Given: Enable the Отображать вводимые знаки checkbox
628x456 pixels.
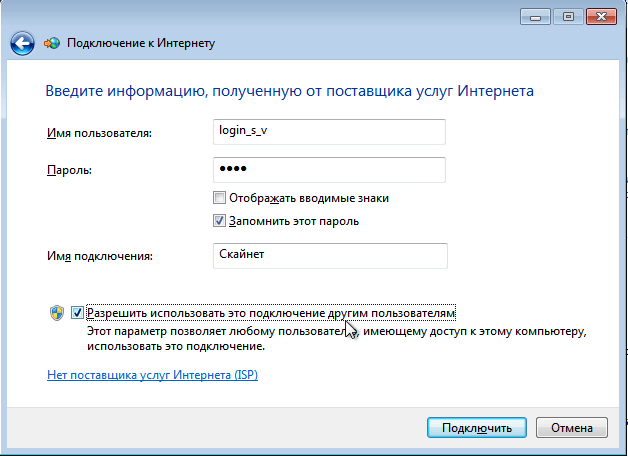Looking at the screenshot, I should (220, 198).
